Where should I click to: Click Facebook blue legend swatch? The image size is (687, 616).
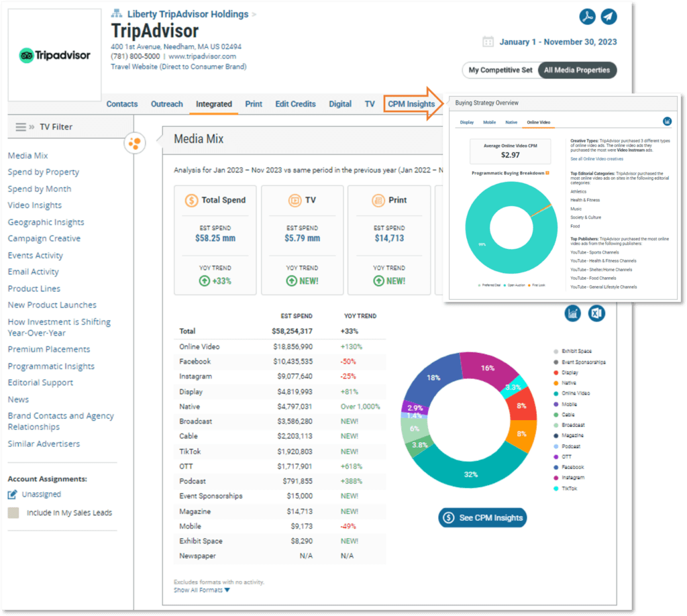[556, 467]
